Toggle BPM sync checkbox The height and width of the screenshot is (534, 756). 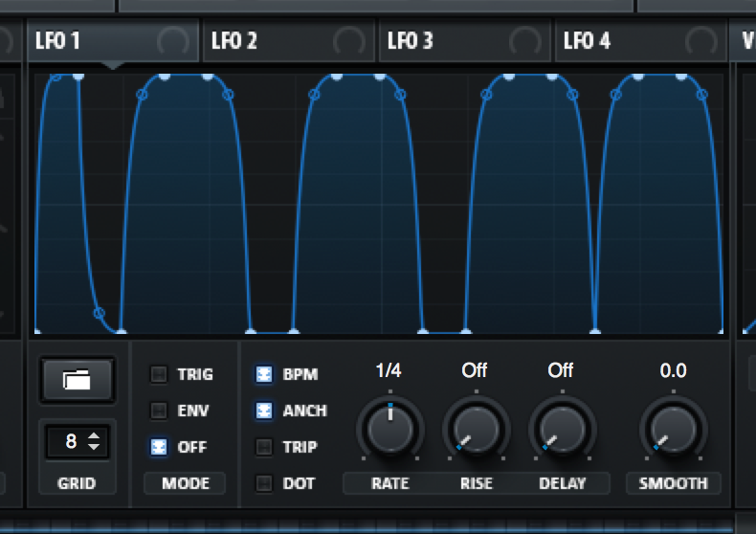[x=264, y=374]
